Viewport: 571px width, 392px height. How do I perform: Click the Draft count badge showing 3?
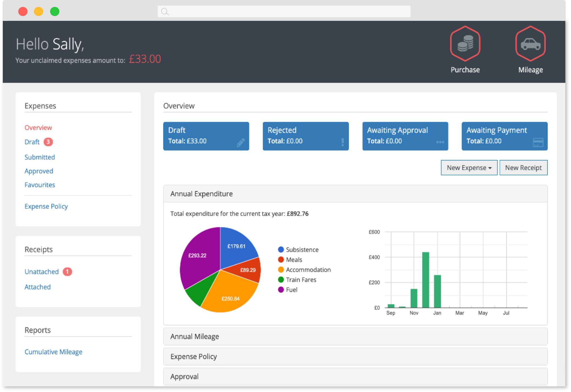48,142
